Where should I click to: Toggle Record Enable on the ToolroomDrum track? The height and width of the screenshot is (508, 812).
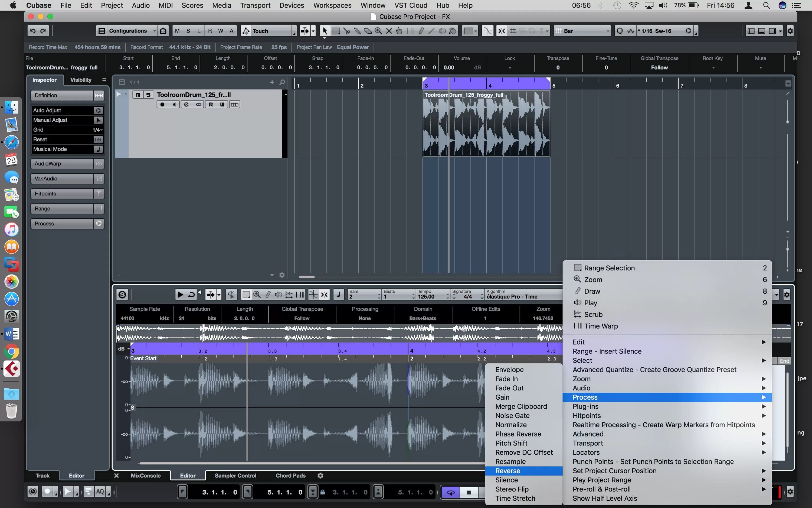[162, 105]
